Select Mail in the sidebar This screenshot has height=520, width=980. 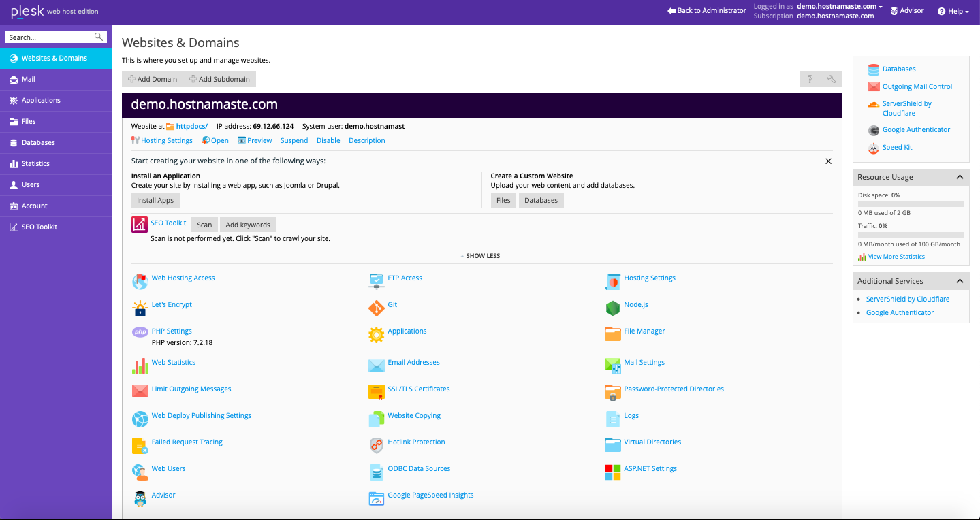pyautogui.click(x=56, y=80)
